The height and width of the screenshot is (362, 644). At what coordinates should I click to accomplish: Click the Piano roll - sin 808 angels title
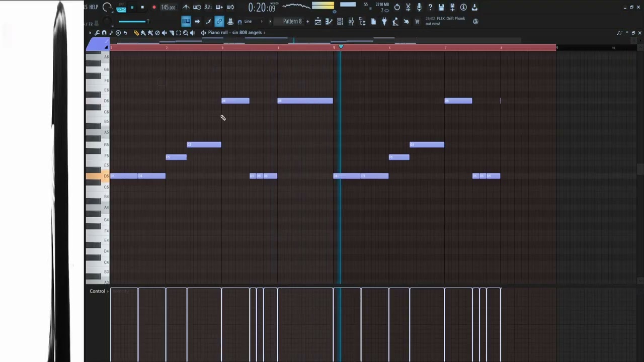(235, 33)
